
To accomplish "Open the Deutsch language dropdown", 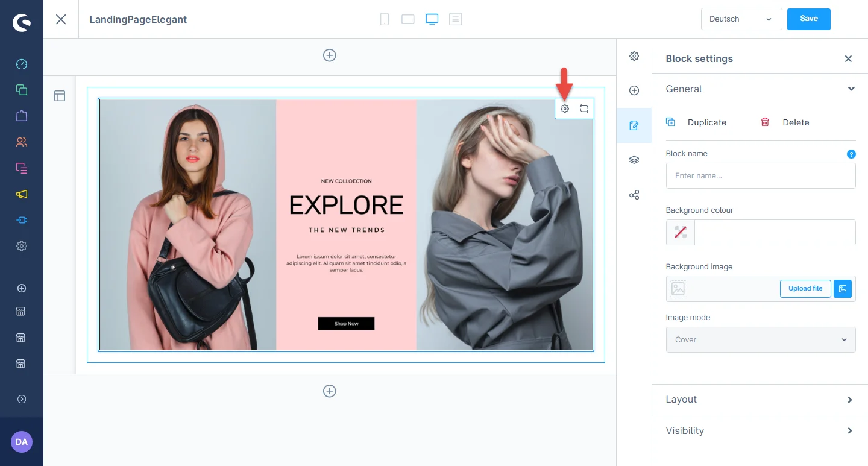I will 741,19.
